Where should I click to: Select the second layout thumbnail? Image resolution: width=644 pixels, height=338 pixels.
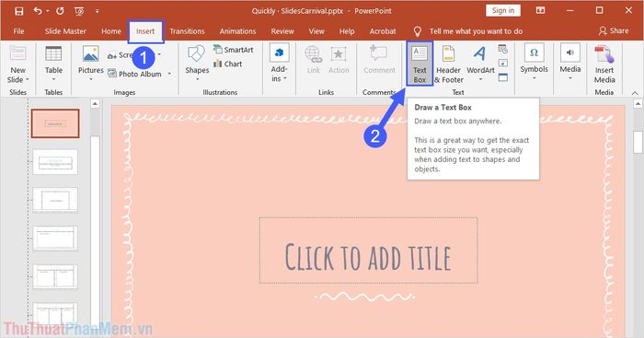55,161
